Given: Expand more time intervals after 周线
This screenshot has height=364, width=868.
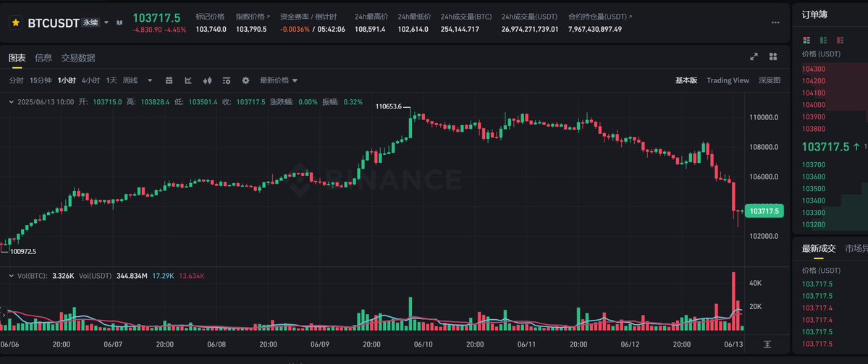Looking at the screenshot, I should (x=149, y=81).
